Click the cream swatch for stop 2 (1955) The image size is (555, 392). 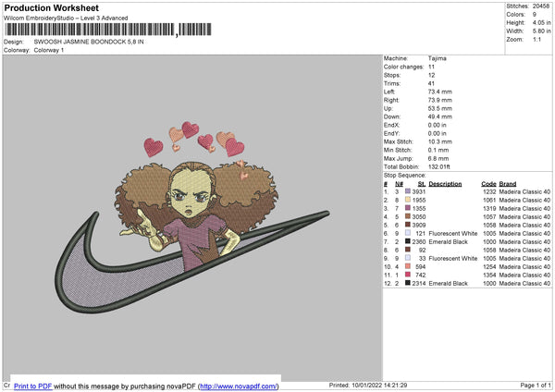408,200
